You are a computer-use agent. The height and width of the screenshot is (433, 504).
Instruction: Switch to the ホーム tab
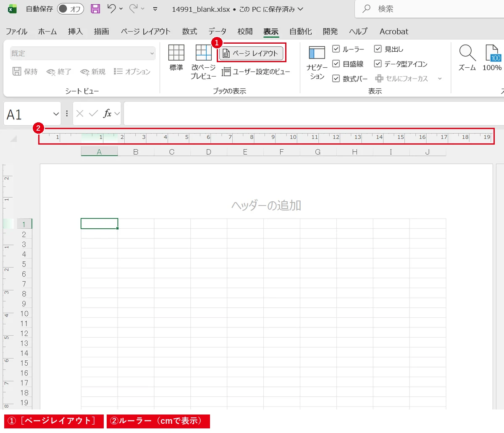[x=47, y=32]
